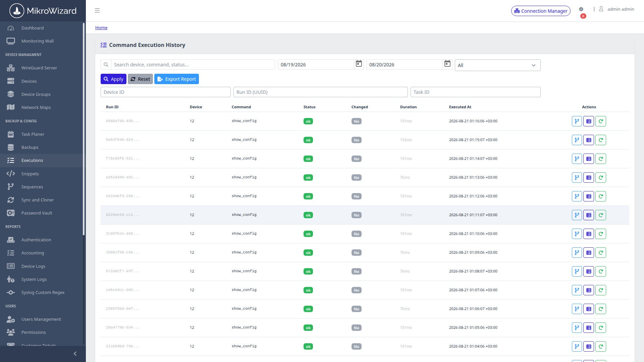View details icon for run b72a82f7
Screen dimensions: 644x362
[x=589, y=271]
